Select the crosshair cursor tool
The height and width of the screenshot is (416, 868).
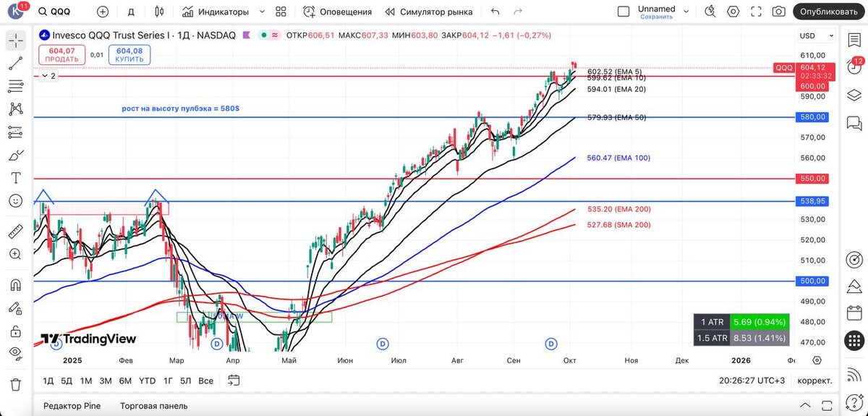click(x=15, y=41)
